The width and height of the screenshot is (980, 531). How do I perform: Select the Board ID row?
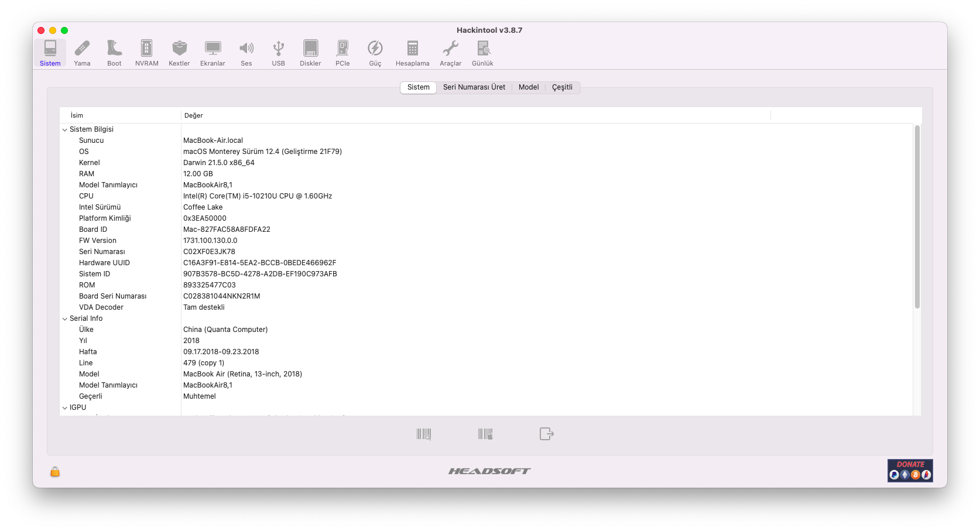click(x=486, y=229)
